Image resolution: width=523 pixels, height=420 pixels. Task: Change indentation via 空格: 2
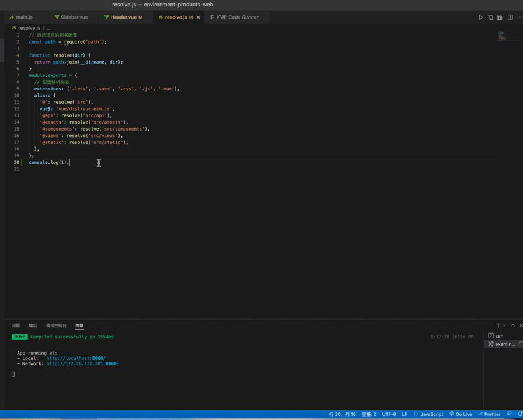click(369, 414)
